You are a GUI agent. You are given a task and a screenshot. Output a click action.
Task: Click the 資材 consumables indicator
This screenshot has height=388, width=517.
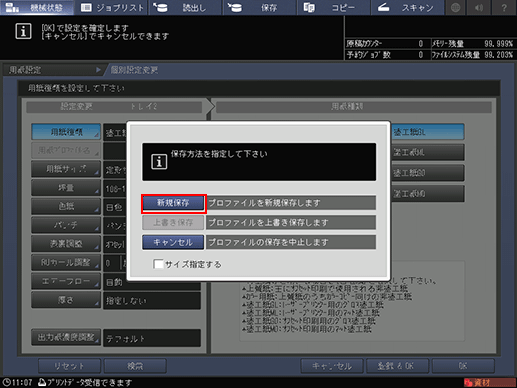(489, 382)
